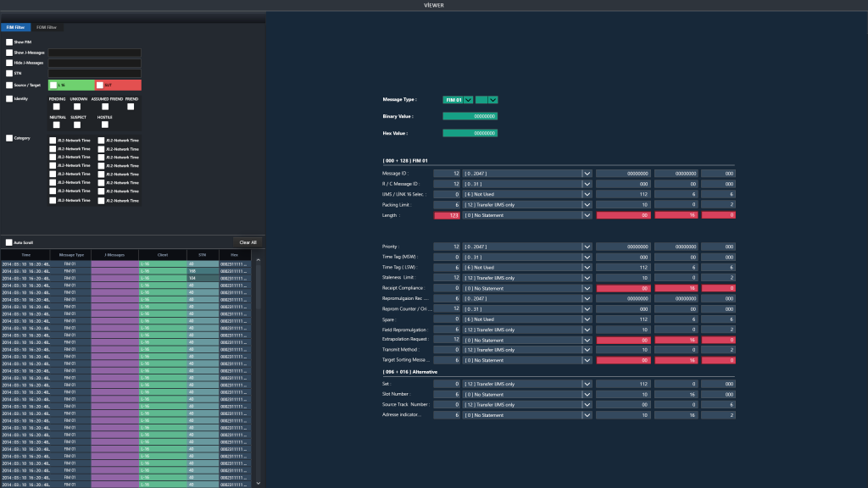Open the Length field's No Statement dropdown
868x488 pixels.
(x=586, y=215)
